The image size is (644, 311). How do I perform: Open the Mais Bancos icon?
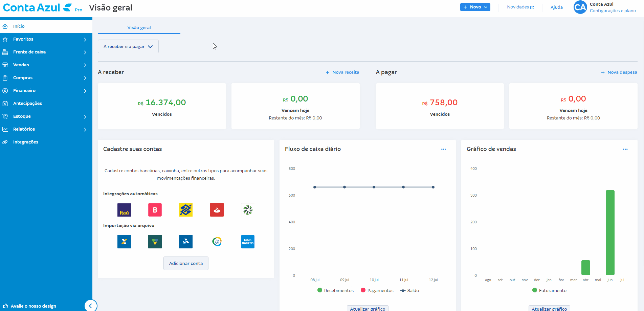(248, 242)
